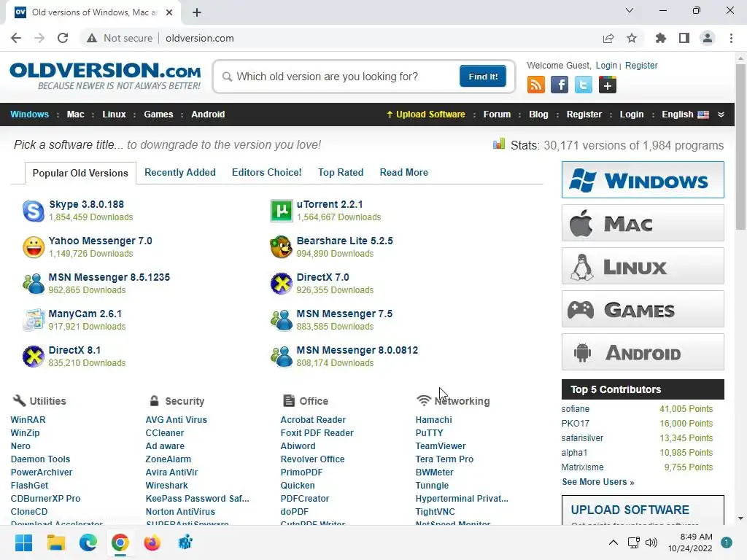Reload the page in Chrome
Viewport: 747px width, 560px height.
click(63, 38)
